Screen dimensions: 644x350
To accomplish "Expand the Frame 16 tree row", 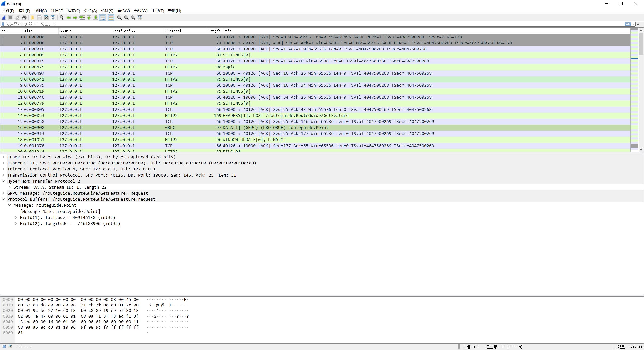I will pyautogui.click(x=3, y=157).
